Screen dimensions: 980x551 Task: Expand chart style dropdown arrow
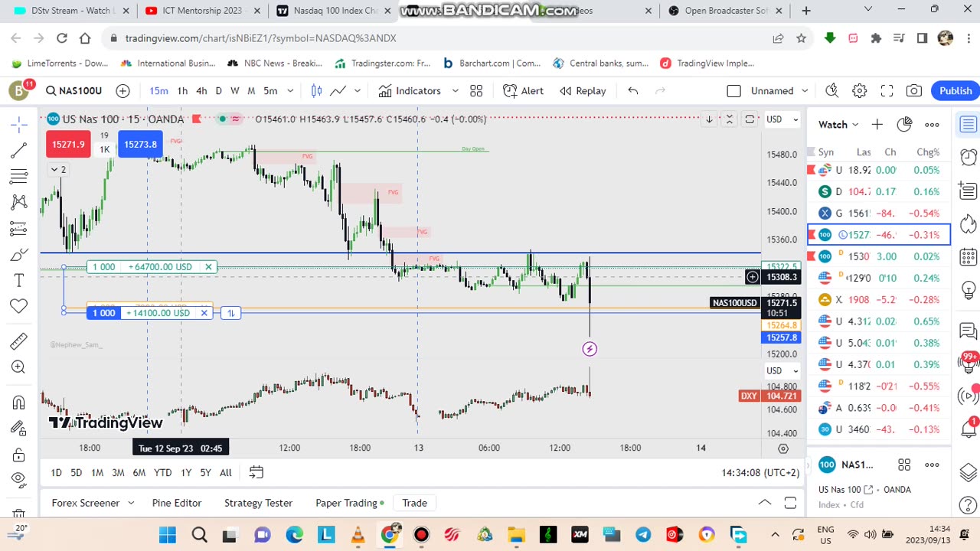click(358, 90)
